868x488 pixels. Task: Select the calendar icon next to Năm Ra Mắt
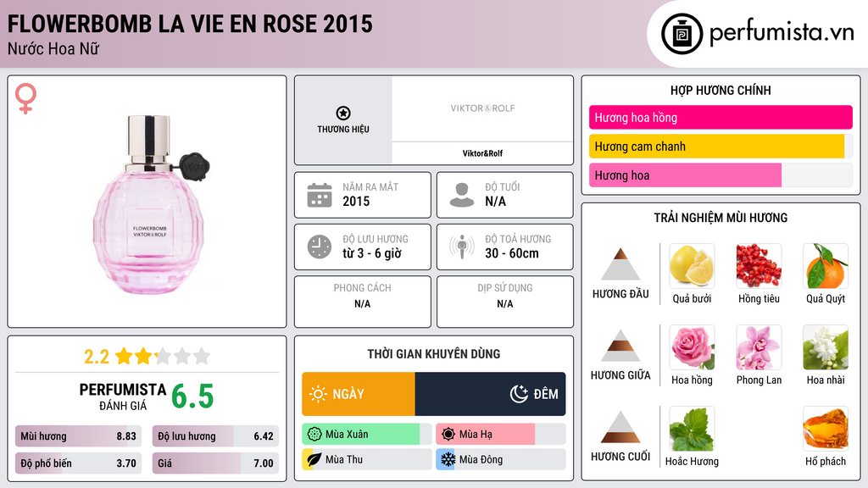pyautogui.click(x=320, y=194)
